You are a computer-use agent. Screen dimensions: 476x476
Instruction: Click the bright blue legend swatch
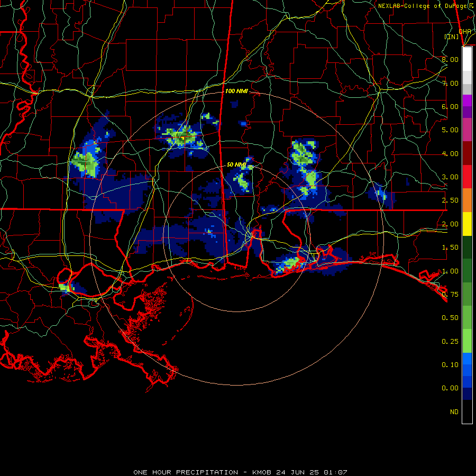pos(467,359)
